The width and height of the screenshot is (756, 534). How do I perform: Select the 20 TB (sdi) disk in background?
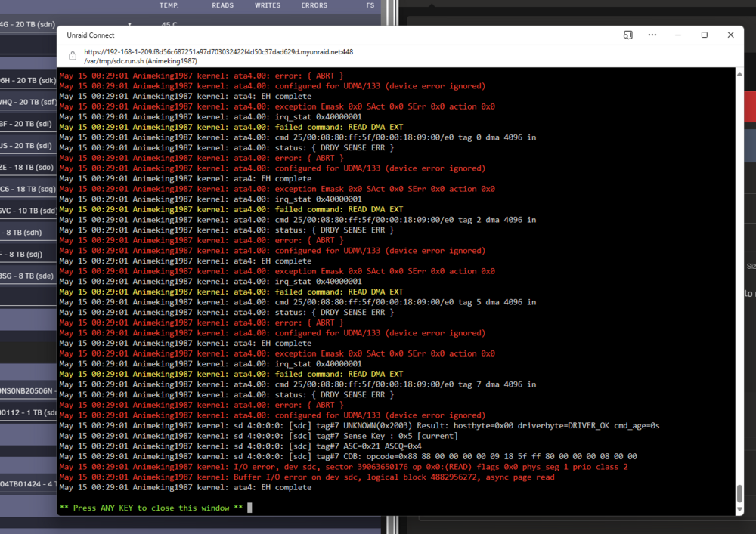click(26, 124)
